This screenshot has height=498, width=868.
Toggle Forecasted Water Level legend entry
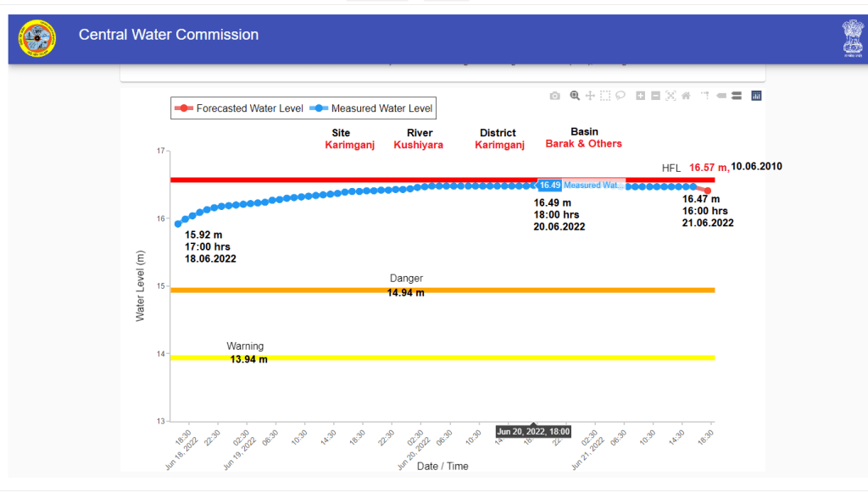coord(242,108)
